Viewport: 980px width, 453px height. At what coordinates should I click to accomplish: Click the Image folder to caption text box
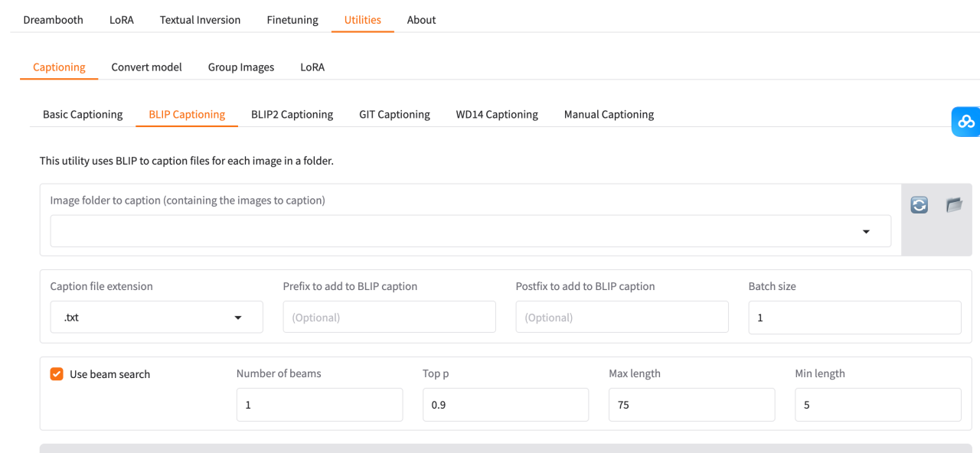[470, 231]
